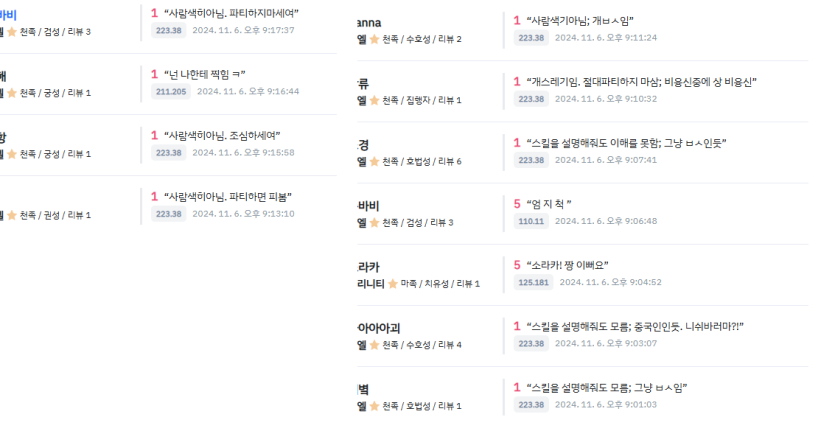This screenshot has width=835, height=431.
Task: Click the star beside 천족 / 호법성 / 리뷰 6
Action: [374, 161]
